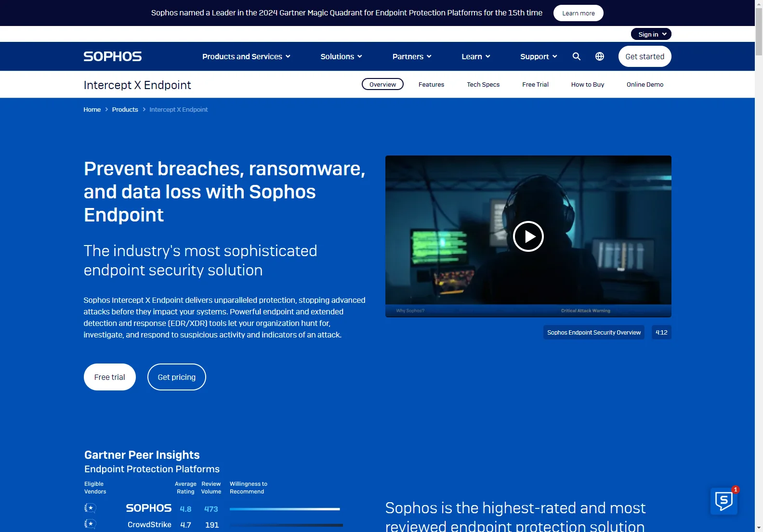The width and height of the screenshot is (763, 532).
Task: Click the Learn more banner button
Action: click(579, 13)
